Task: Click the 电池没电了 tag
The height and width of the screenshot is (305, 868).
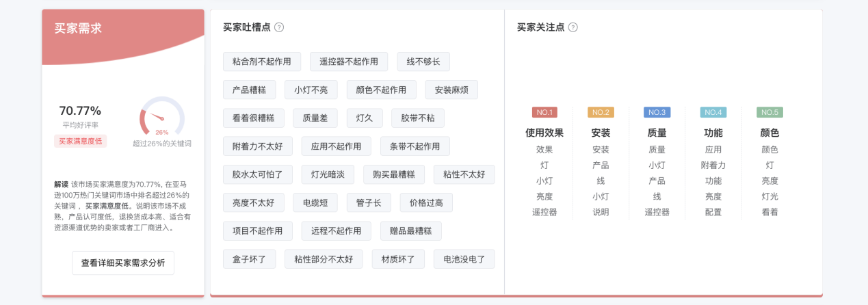Action: [464, 259]
